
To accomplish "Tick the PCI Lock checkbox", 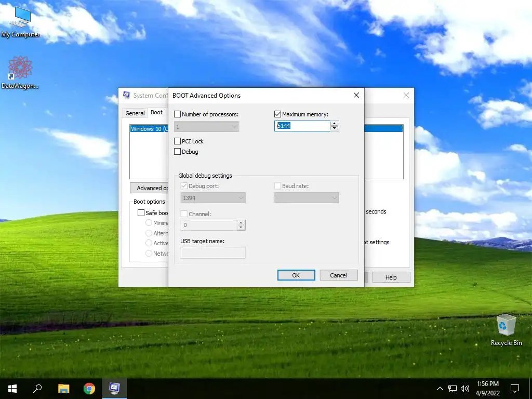I will 177,141.
